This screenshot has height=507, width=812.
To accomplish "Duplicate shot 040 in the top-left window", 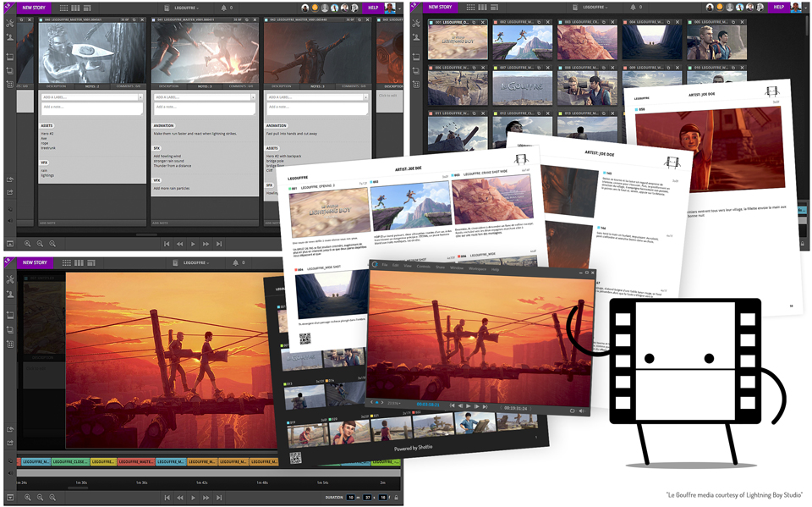I will click(x=134, y=19).
